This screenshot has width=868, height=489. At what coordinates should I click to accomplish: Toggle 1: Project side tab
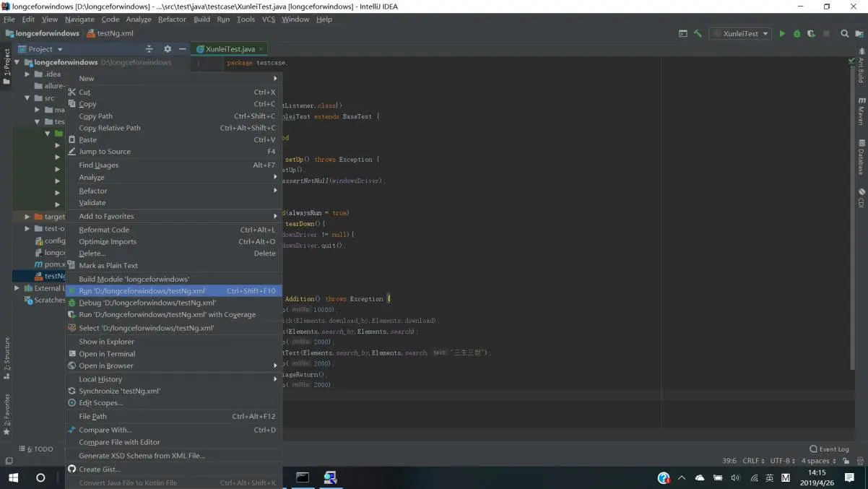6,65
